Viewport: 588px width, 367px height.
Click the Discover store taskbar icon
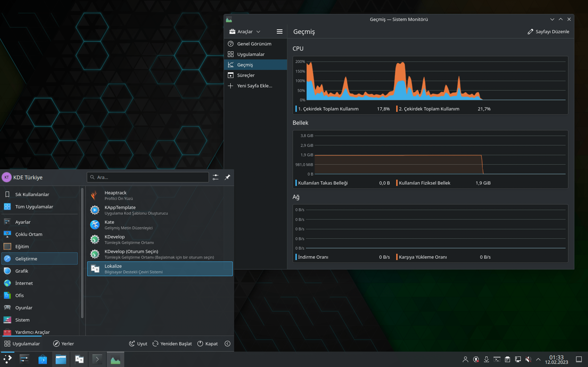[x=43, y=359]
